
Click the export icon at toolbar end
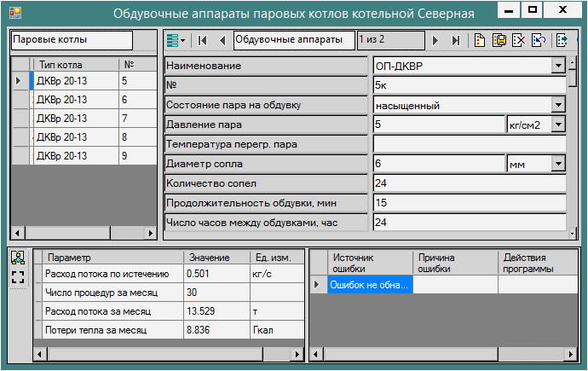[562, 40]
